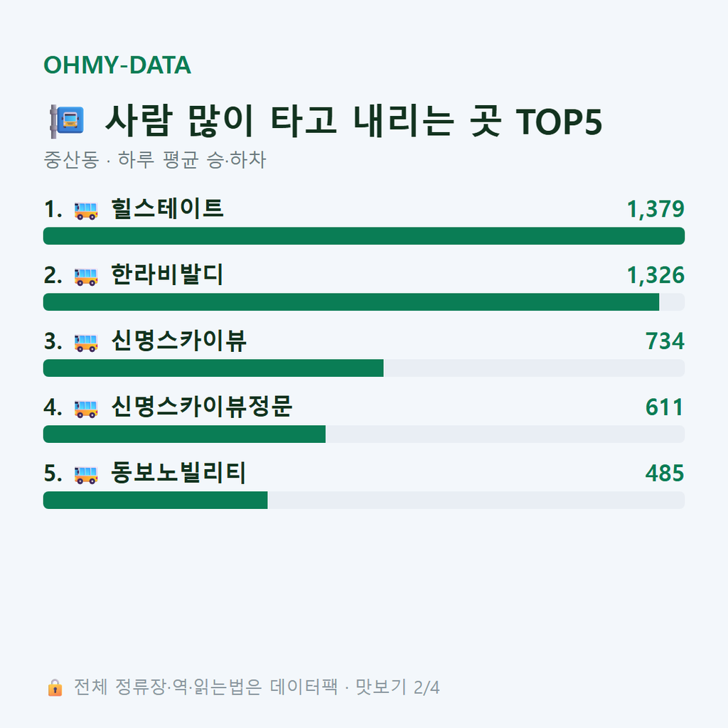Click the bus icon next to 한라비발디
Image resolution: width=728 pixels, height=728 pixels.
[x=86, y=277]
